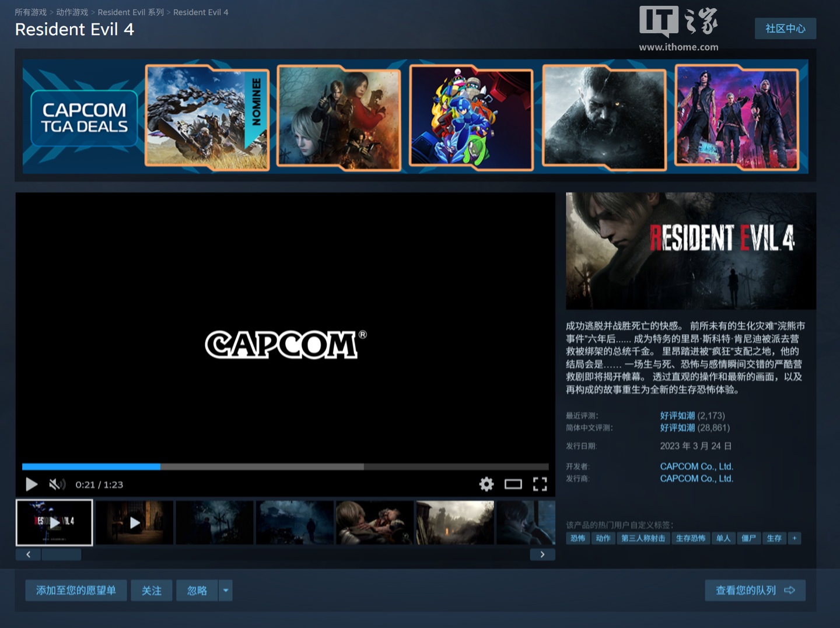Select the Devil May Cry 5 banner tile

click(736, 117)
